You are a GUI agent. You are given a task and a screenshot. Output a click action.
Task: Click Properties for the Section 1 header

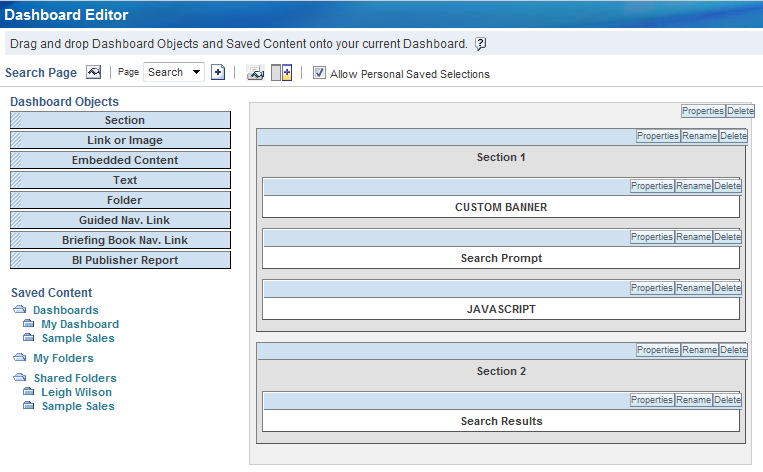click(x=658, y=136)
